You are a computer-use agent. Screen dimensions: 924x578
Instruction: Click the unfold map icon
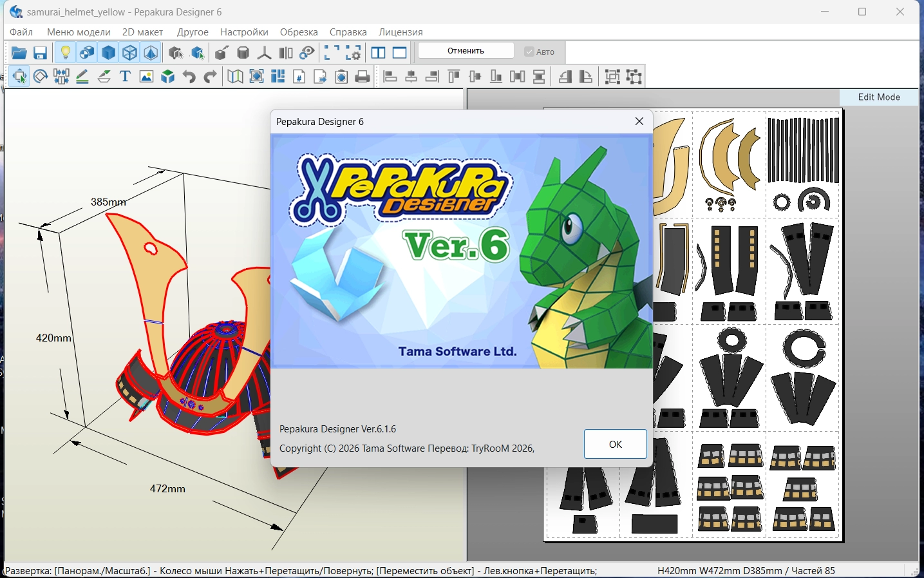coord(235,77)
